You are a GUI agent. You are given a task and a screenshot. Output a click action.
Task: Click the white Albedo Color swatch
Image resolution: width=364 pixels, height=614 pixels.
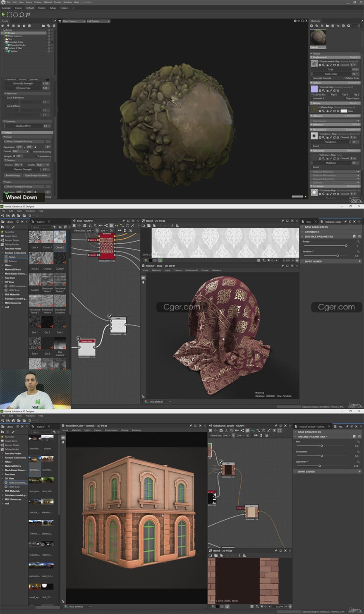pos(344,111)
